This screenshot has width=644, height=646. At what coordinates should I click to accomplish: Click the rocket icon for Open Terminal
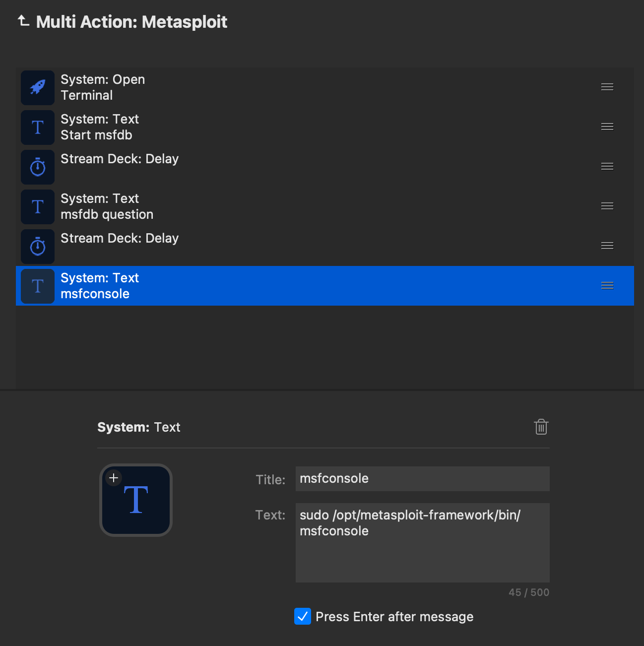[38, 87]
